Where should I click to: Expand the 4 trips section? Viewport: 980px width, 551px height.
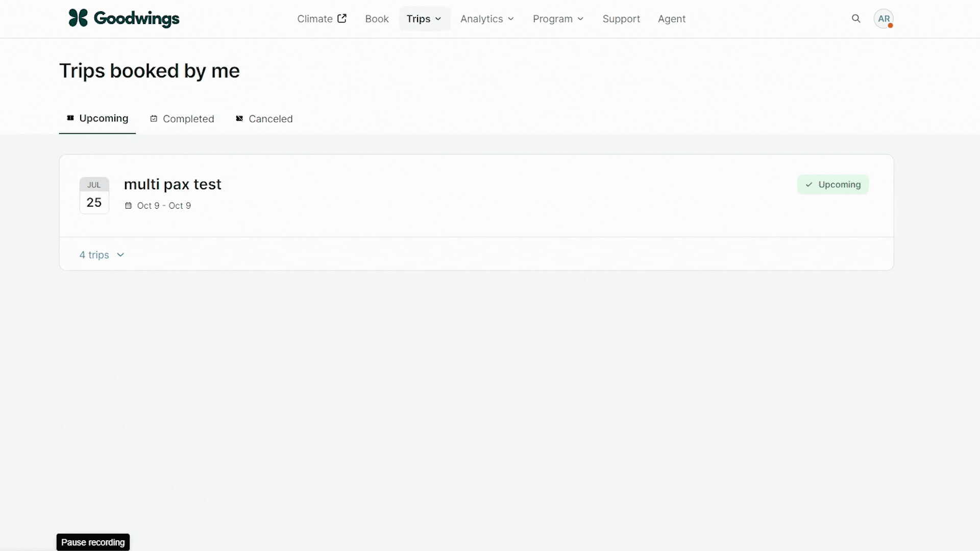tap(102, 254)
